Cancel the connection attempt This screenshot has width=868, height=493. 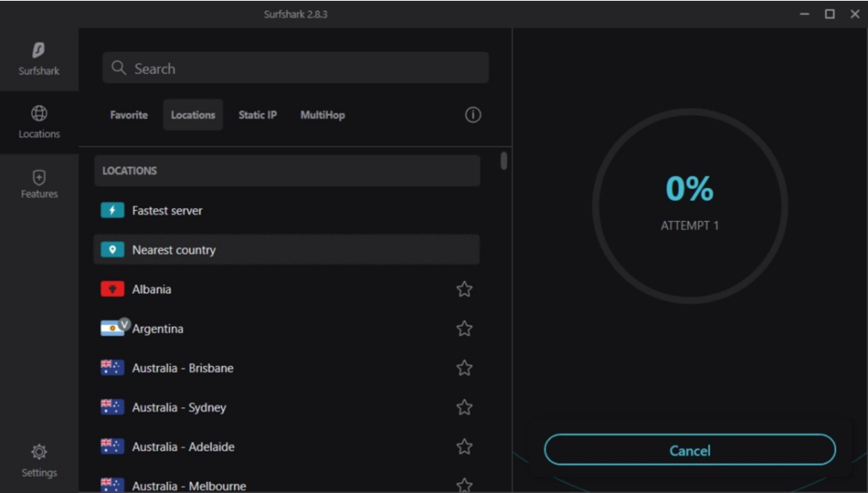tap(689, 450)
